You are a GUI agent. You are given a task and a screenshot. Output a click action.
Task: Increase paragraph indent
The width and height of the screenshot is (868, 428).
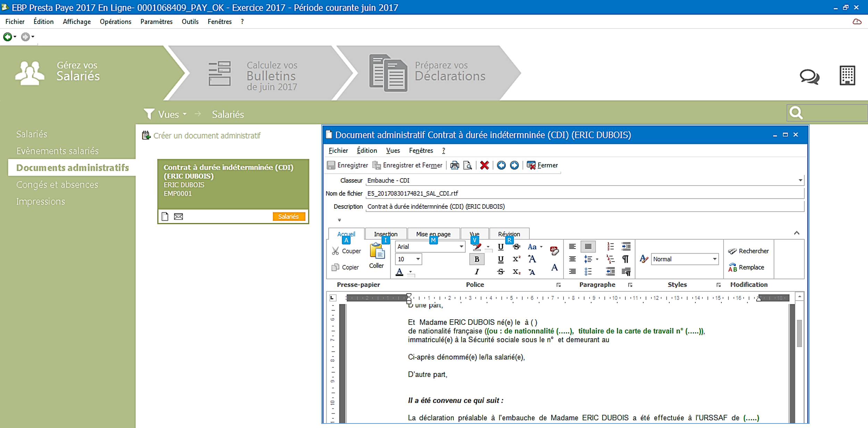click(x=626, y=247)
